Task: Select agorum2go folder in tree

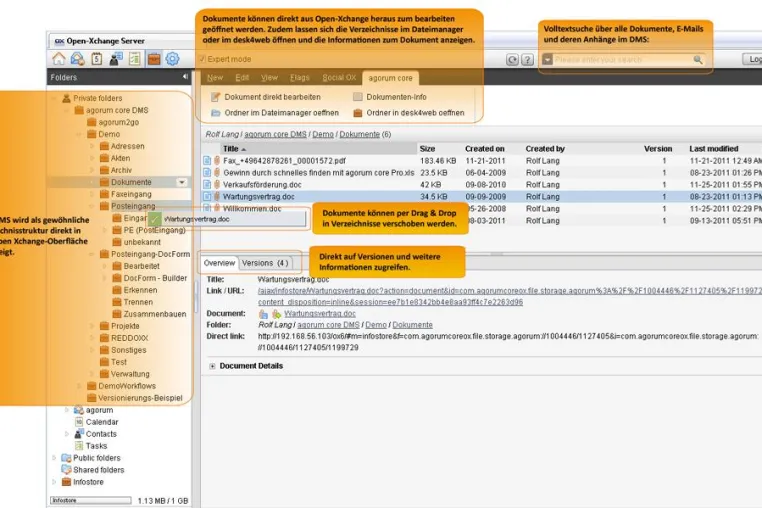Action: point(113,122)
